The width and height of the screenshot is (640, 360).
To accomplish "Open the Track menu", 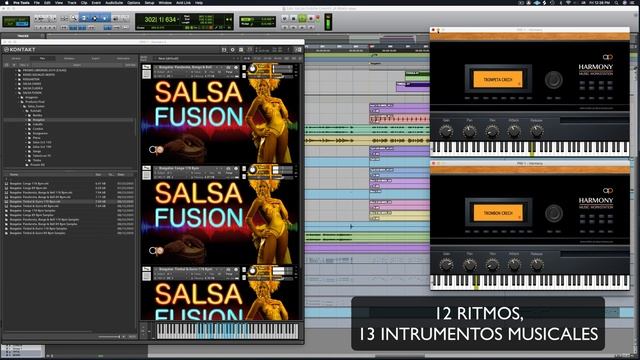I will [72, 2].
